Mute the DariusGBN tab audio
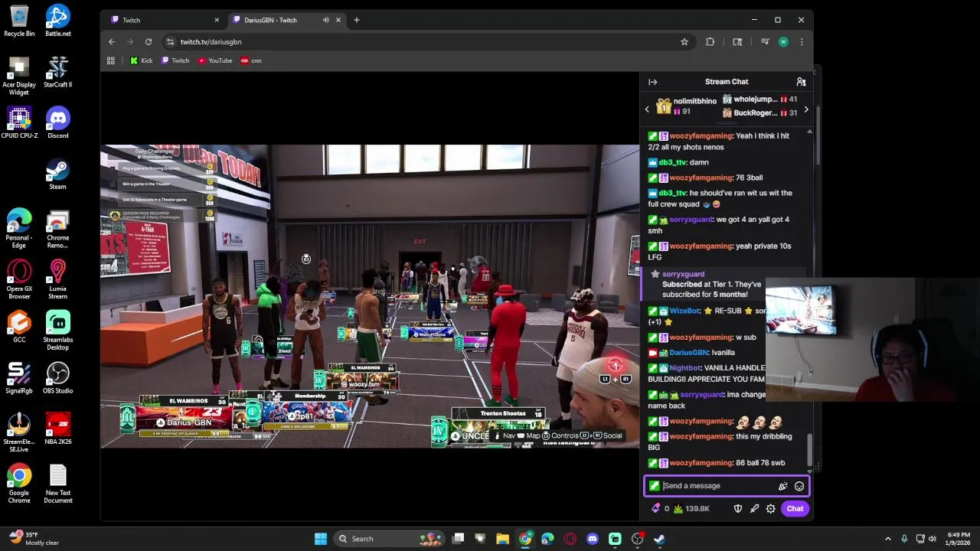The width and height of the screenshot is (980, 551). [x=326, y=20]
